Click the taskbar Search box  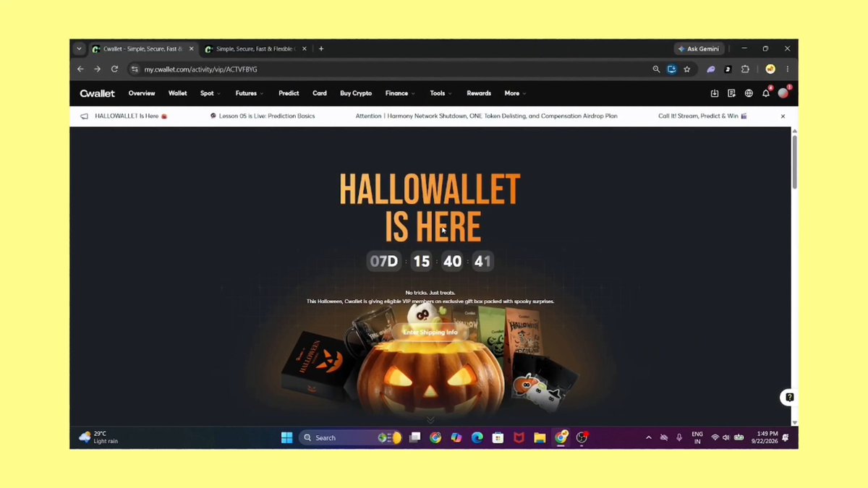coord(350,437)
